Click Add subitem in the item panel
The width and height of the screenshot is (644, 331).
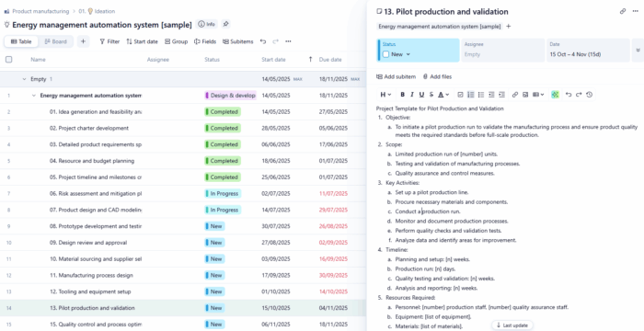click(x=396, y=77)
